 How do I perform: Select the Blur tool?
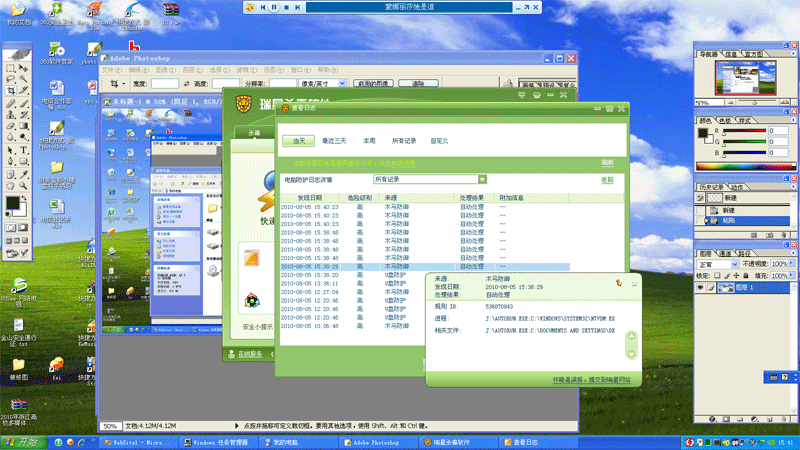tap(10, 138)
